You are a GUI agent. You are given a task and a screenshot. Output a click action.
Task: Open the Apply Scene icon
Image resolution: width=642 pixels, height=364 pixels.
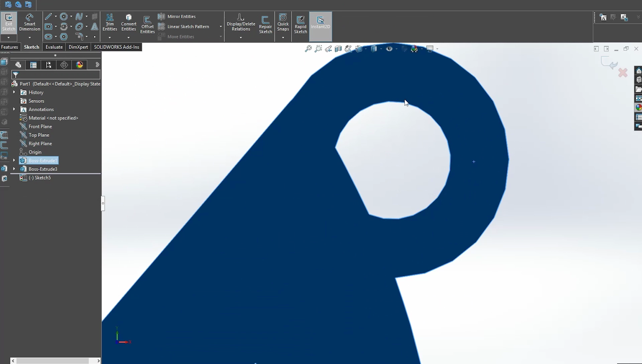pyautogui.click(x=414, y=49)
